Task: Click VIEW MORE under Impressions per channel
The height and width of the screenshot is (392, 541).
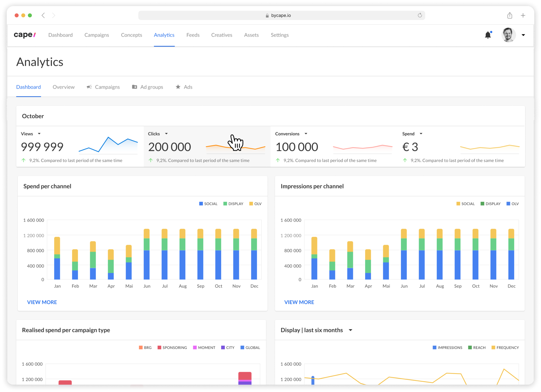Action: click(299, 302)
